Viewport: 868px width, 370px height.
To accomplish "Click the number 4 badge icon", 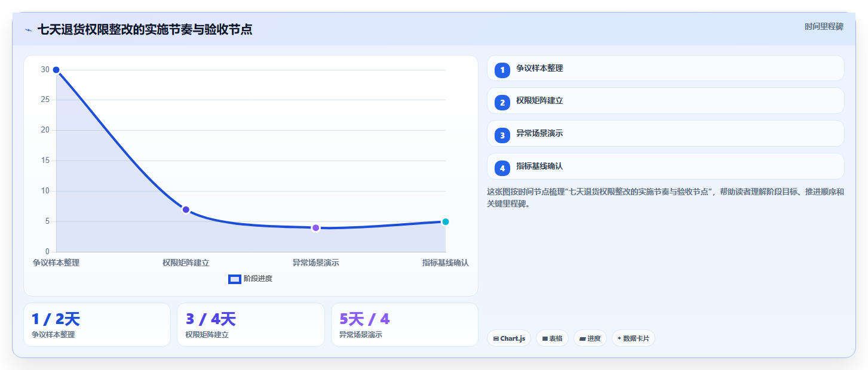I will (x=502, y=168).
